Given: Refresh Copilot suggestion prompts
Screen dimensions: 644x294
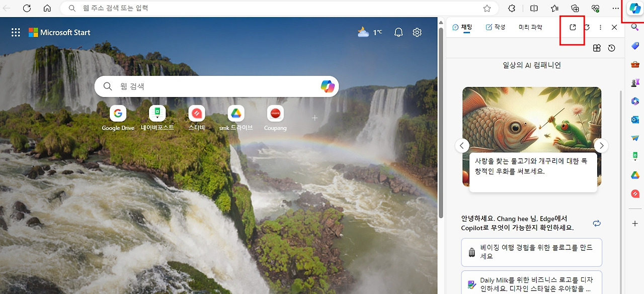Looking at the screenshot, I should 597,223.
